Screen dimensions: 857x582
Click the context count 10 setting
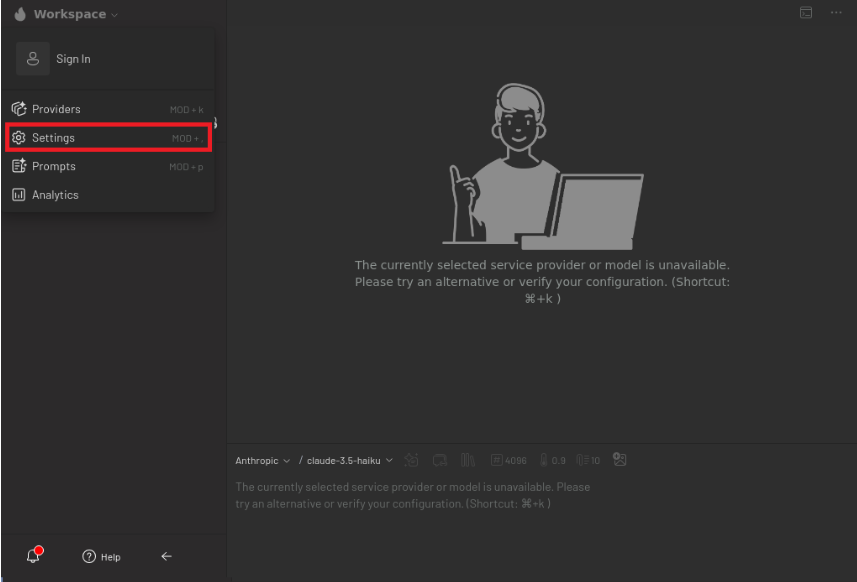tap(588, 460)
